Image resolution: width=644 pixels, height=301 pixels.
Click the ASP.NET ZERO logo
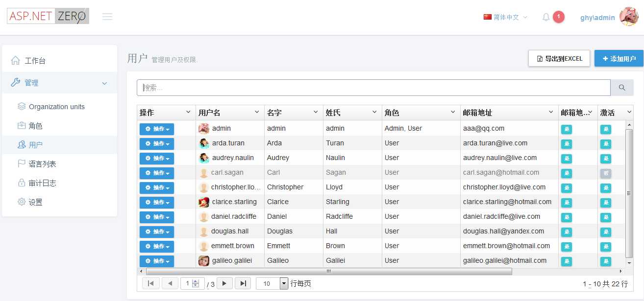[48, 16]
